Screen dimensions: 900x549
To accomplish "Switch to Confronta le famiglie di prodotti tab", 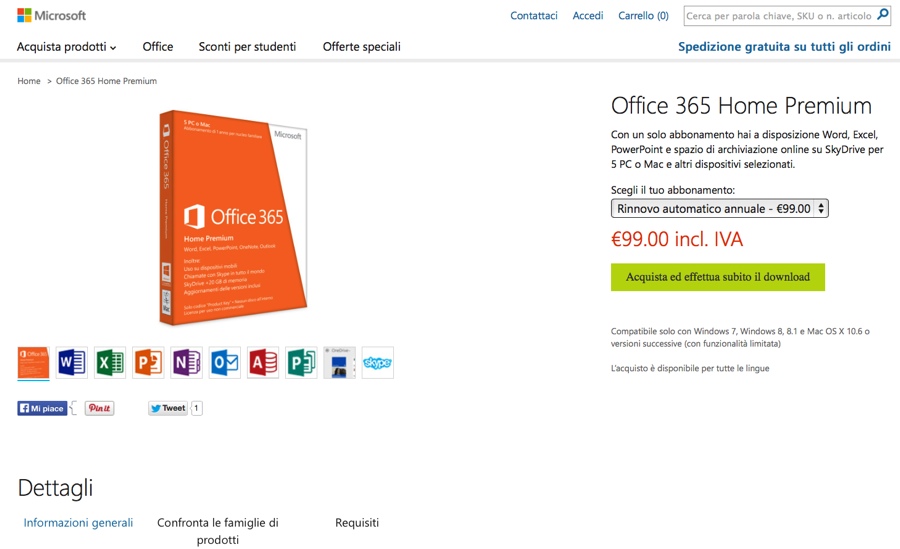I will (x=218, y=531).
